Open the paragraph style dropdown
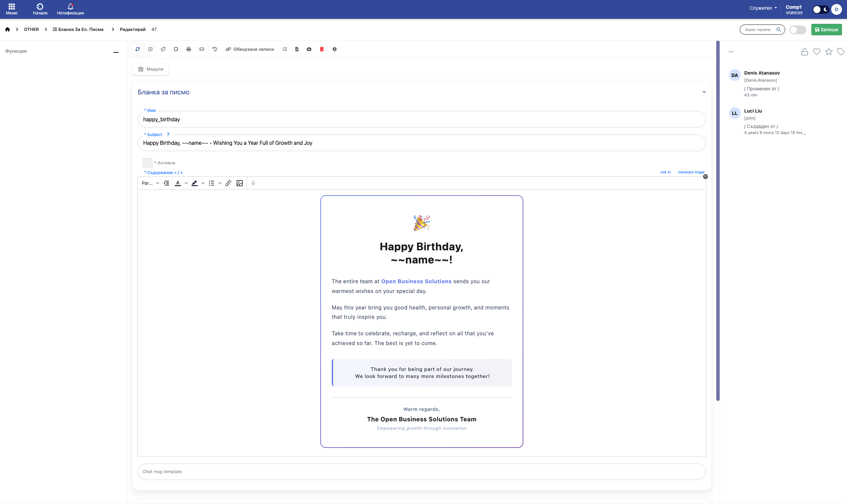 point(150,183)
